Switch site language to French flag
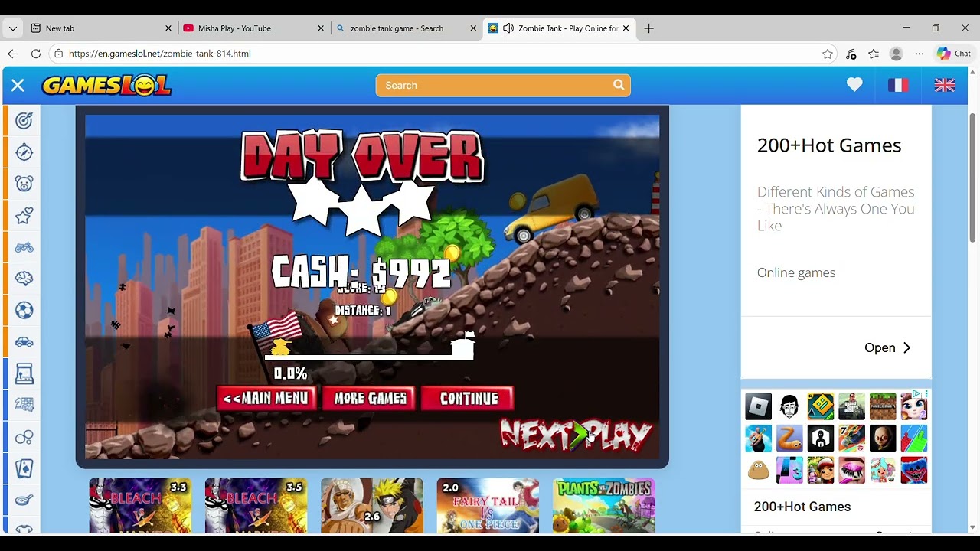The width and height of the screenshot is (980, 551). tap(898, 85)
